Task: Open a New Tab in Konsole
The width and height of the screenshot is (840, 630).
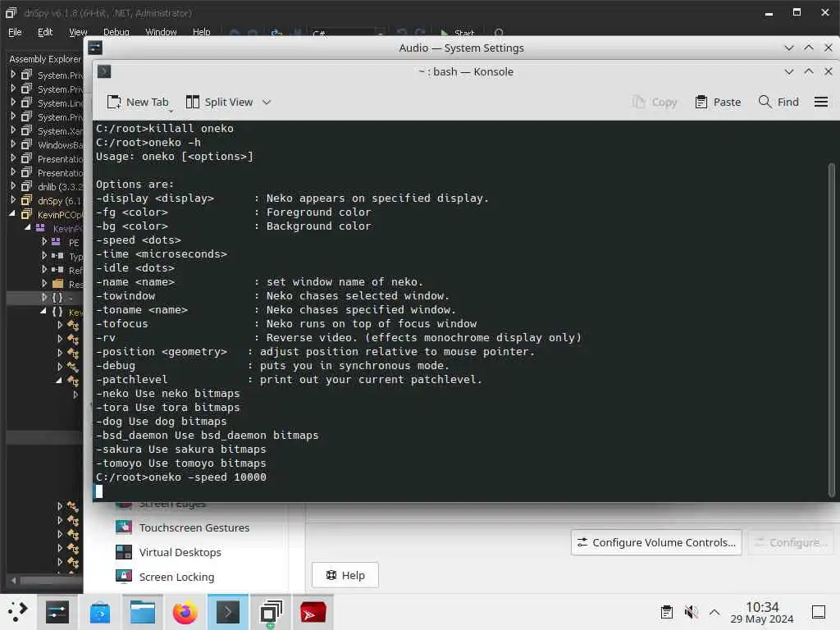Action: pos(138,103)
